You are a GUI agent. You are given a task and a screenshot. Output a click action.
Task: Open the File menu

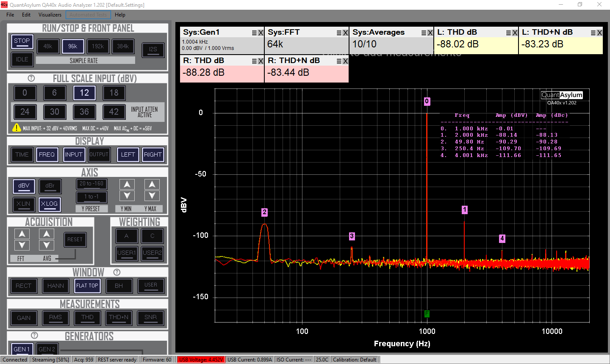(x=10, y=14)
